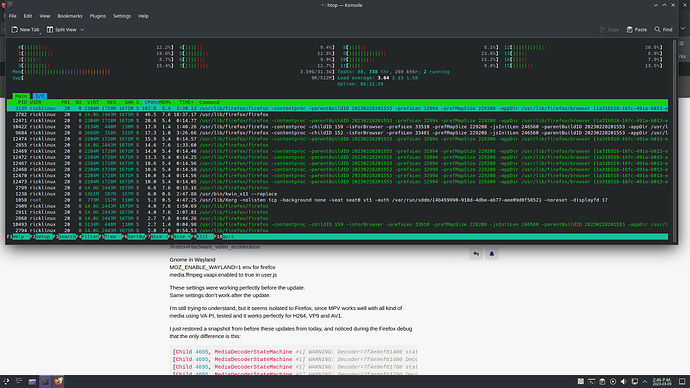Image resolution: width=690 pixels, height=388 pixels.
Task: Open the Bookmarks menu
Action: click(x=70, y=16)
